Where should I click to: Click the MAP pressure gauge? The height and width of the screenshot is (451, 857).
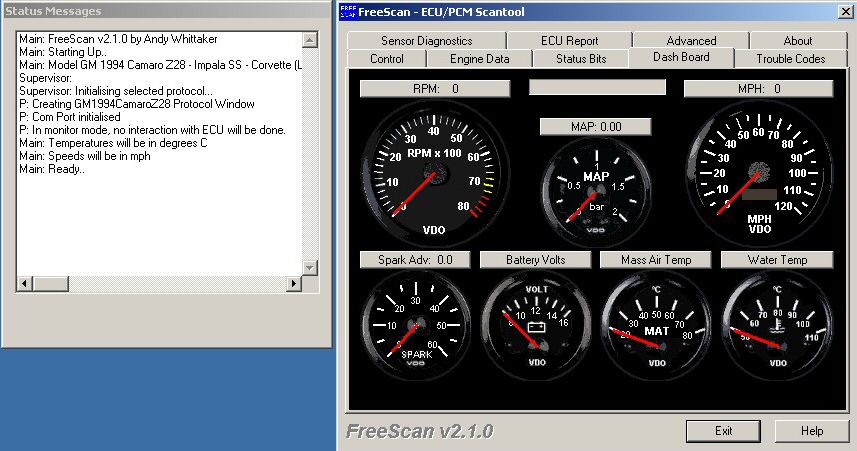pyautogui.click(x=596, y=192)
